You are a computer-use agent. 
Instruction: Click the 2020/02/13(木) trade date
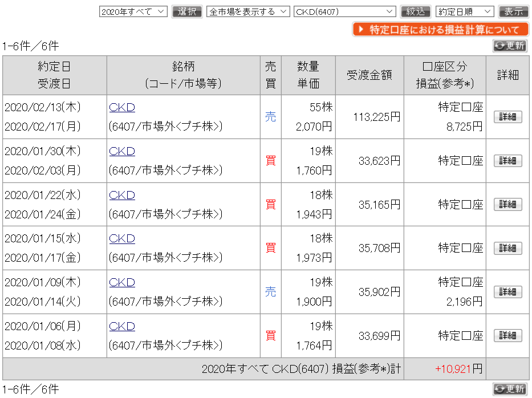pyautogui.click(x=43, y=107)
